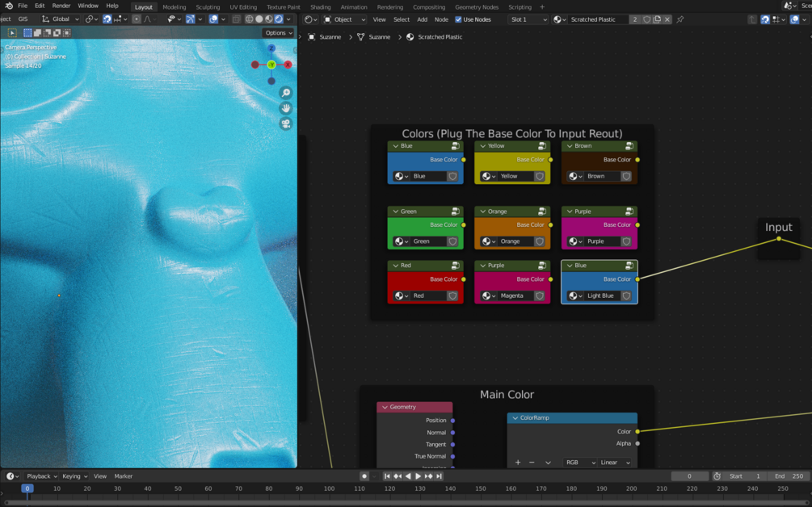Viewport: 812px width, 507px height.
Task: Jump to timeline end frame
Action: coord(440,476)
